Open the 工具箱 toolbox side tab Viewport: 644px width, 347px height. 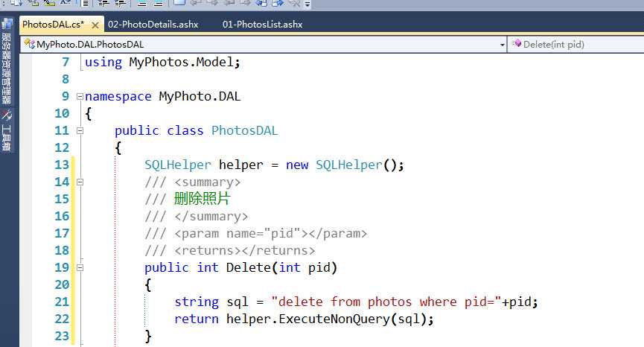pyautogui.click(x=7, y=131)
